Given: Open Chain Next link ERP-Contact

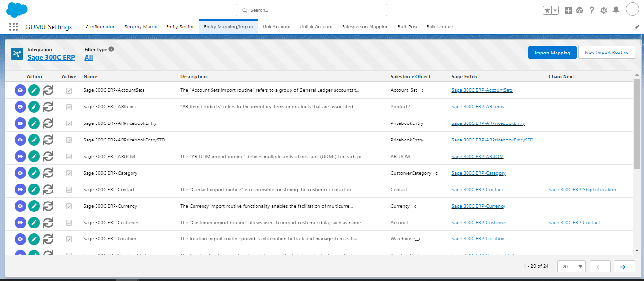Looking at the screenshot, I should click(x=574, y=223).
